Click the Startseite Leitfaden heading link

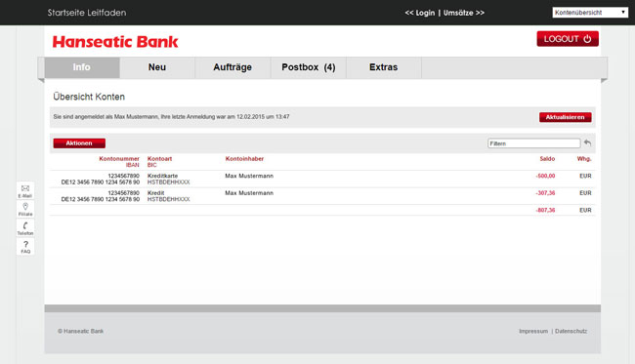pos(87,13)
